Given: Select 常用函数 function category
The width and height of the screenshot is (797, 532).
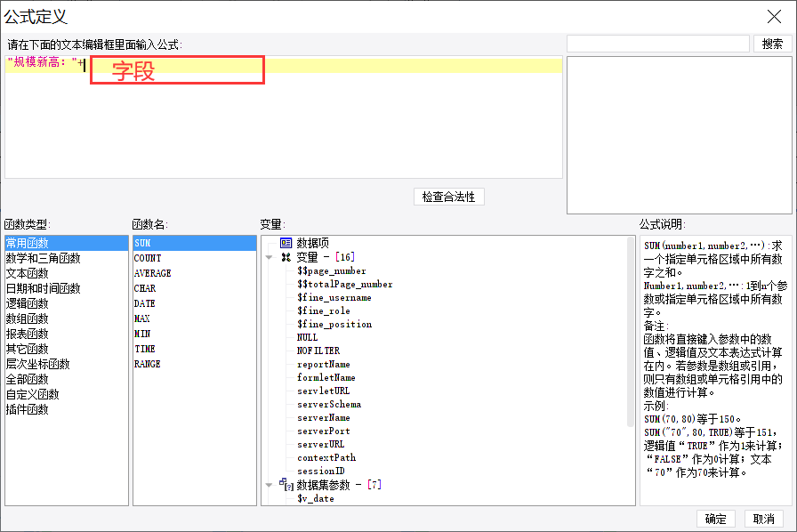Looking at the screenshot, I should (x=67, y=243).
